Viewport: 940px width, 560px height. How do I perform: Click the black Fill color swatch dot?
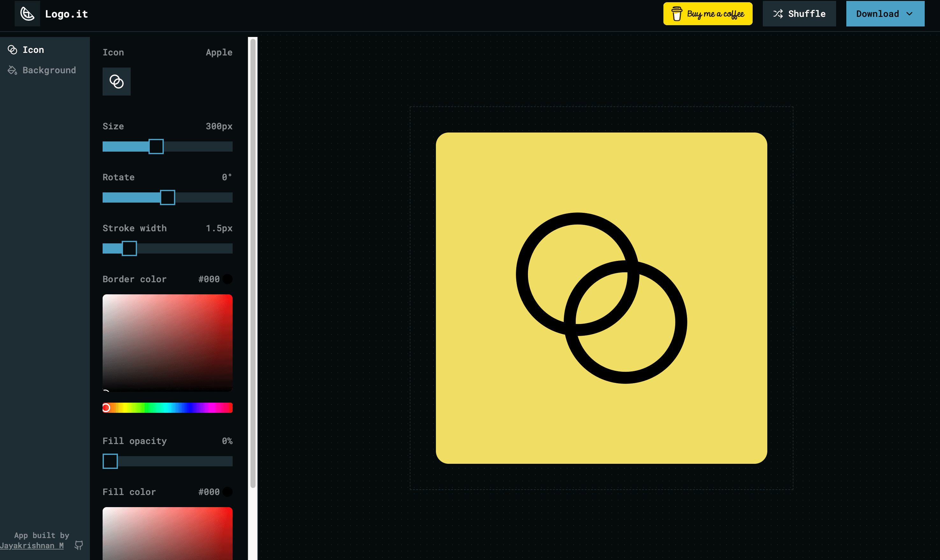point(228,492)
